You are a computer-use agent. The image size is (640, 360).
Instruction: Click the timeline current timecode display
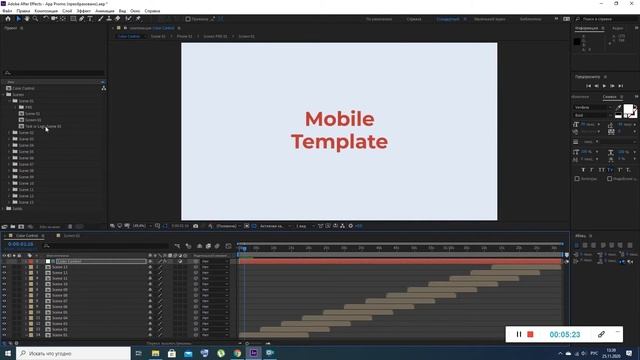(x=20, y=244)
